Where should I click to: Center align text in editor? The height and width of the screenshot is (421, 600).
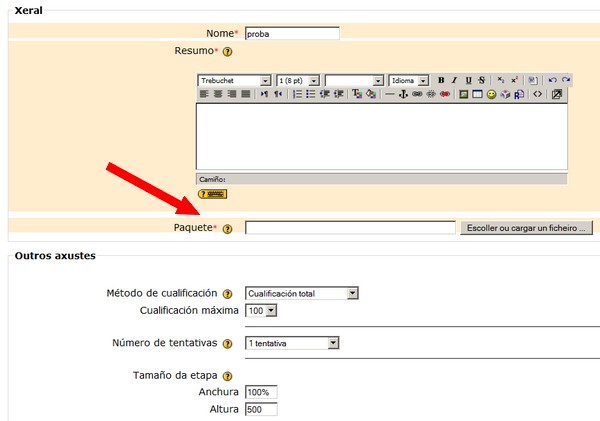click(218, 94)
